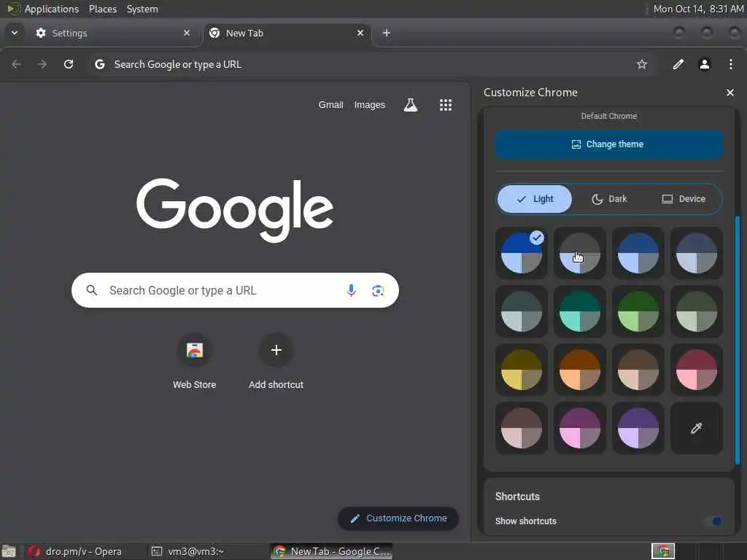
Task: Click the Customize Chrome button at bottom
Action: tap(398, 518)
